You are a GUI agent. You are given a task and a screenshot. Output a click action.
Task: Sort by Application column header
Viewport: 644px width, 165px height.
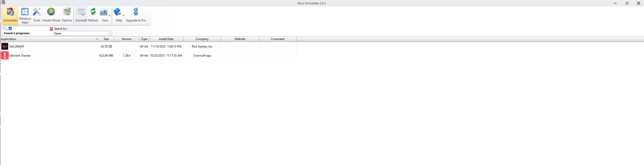click(49, 39)
